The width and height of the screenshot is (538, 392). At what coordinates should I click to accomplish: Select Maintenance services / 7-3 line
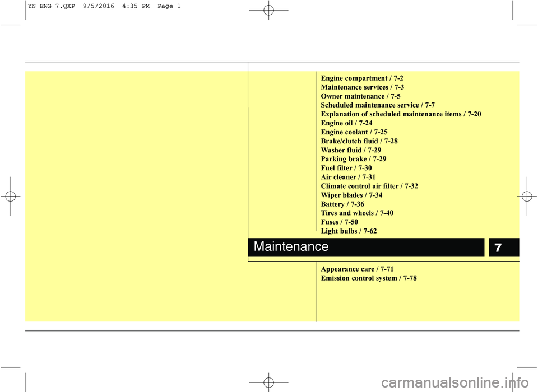[x=363, y=87]
